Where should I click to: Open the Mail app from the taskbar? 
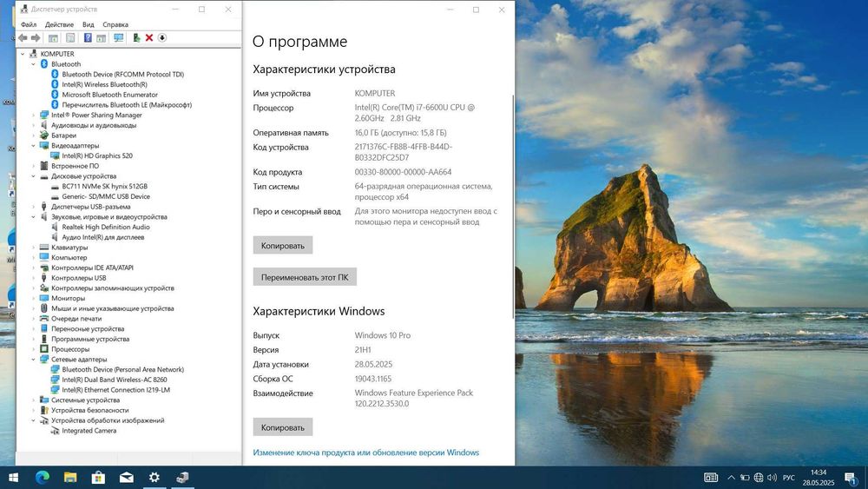click(126, 478)
